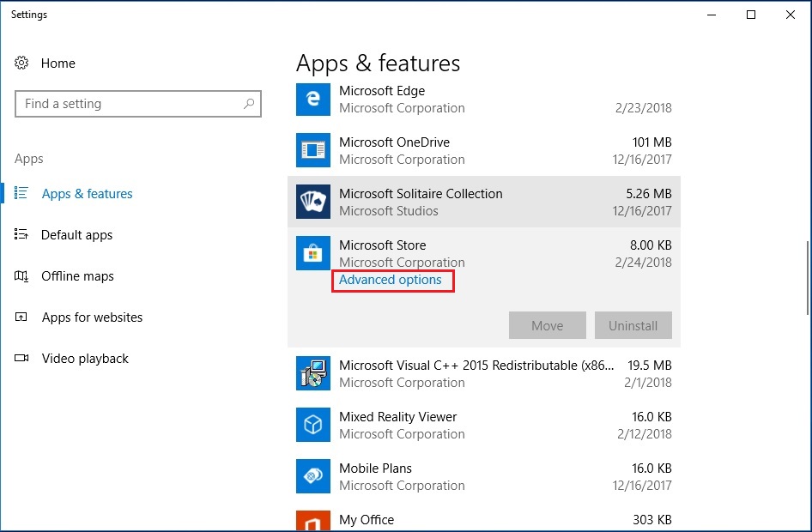Select Microsoft Visual C++ 2015 Redistributable name
Screen dimensions: 812x532
point(476,366)
